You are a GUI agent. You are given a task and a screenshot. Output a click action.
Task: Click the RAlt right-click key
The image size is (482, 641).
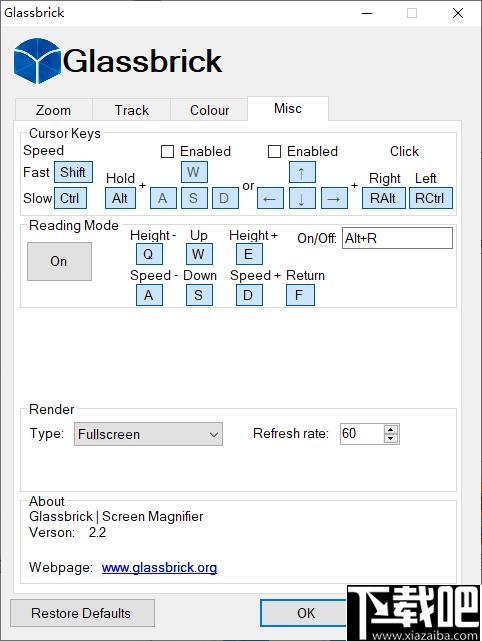(383, 198)
